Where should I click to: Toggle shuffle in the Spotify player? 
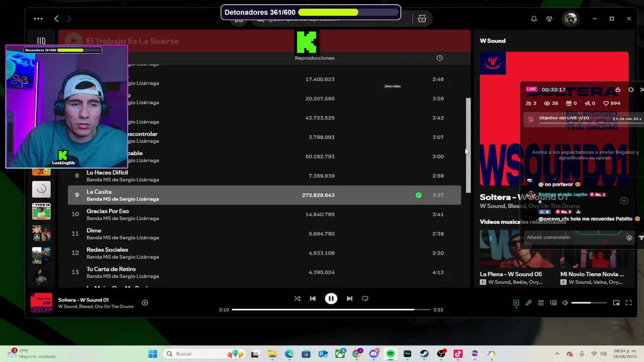(297, 299)
